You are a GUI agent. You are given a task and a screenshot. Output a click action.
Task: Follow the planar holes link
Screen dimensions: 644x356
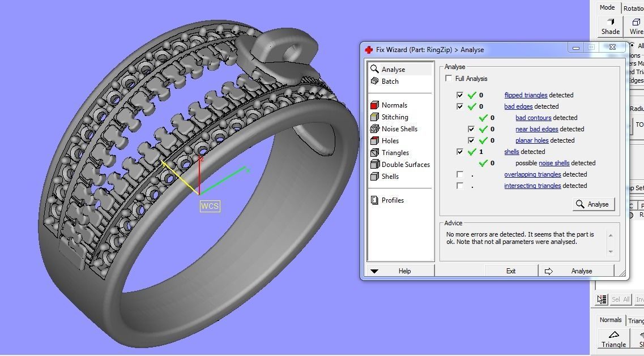coord(532,140)
